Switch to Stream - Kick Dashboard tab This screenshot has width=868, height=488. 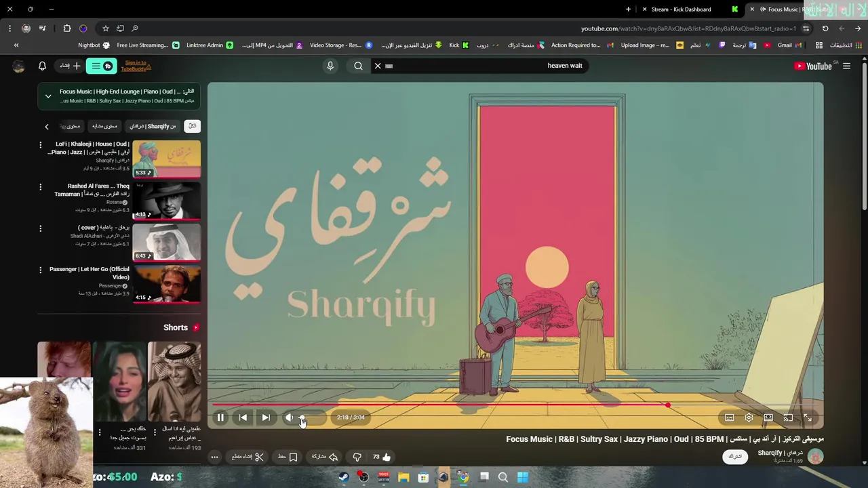click(x=681, y=9)
